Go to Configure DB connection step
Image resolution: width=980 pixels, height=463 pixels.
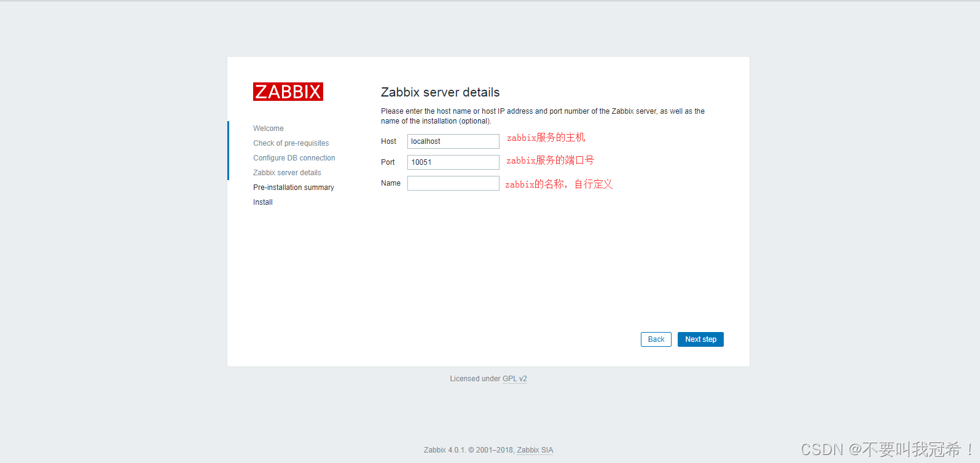point(294,158)
